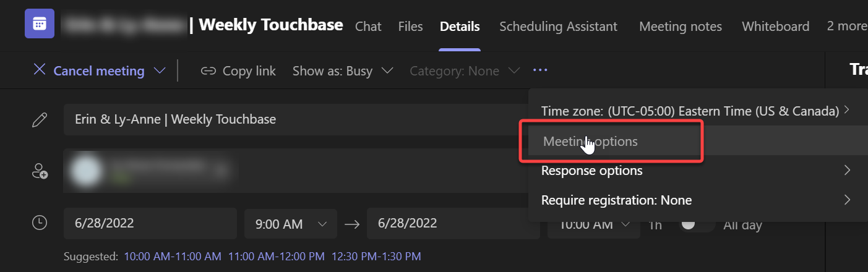
Task: Open the 9:00 AM start time dropdown
Action: [291, 224]
